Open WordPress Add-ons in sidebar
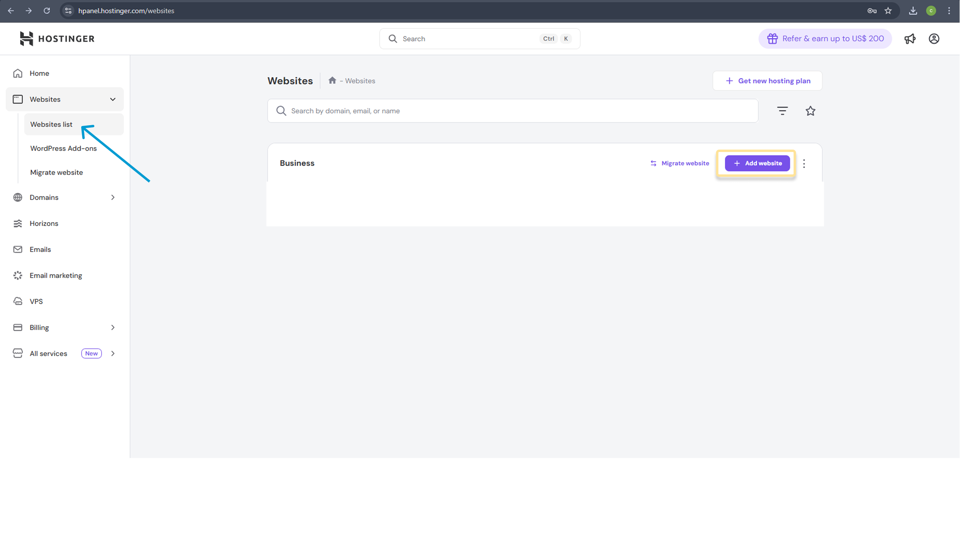Image resolution: width=960 pixels, height=560 pixels. 63,148
